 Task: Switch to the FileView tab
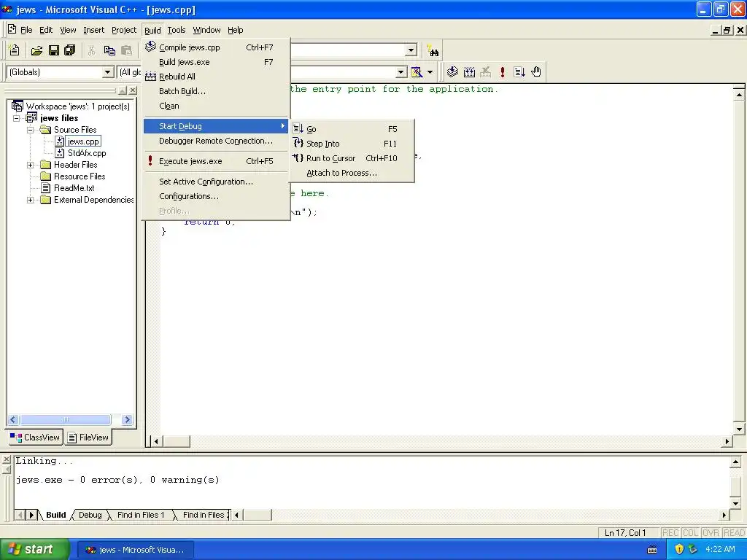[88, 437]
